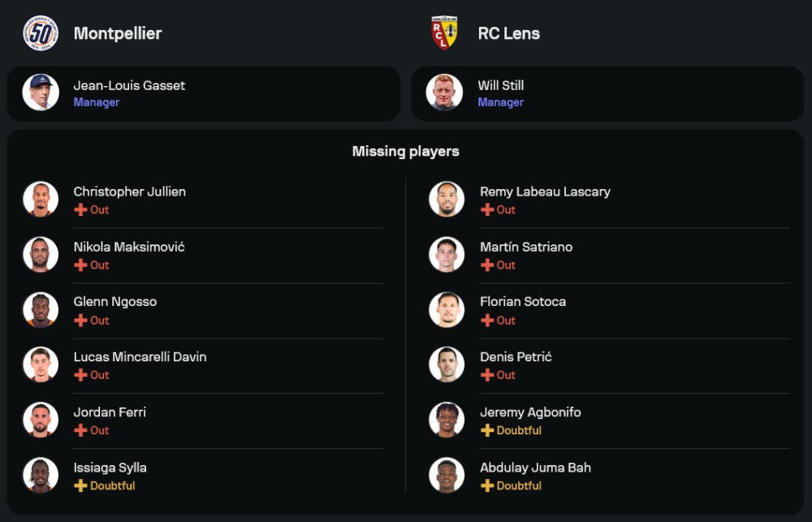Screen dimensions: 812x522
Task: Open Glenn Ngosso player name link
Action: (x=115, y=302)
